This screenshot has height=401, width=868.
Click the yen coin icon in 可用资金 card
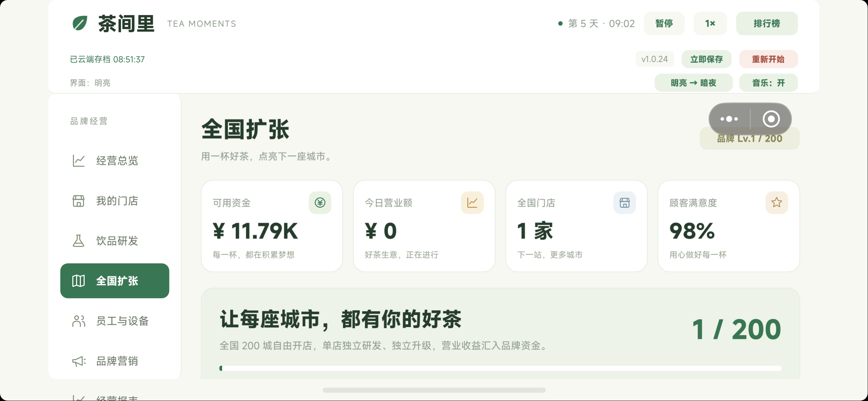[320, 203]
